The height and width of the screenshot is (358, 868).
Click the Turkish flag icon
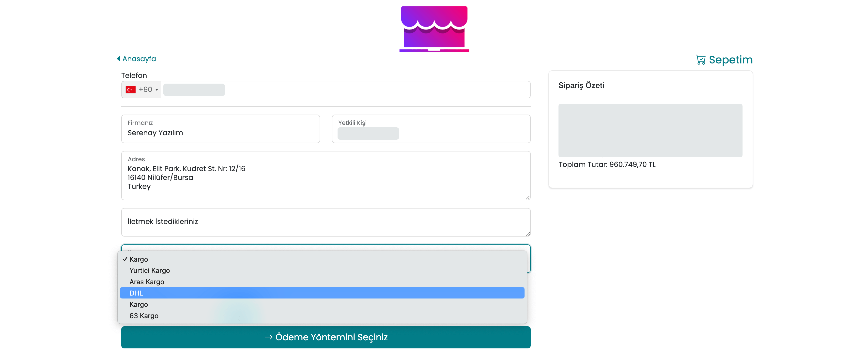click(x=130, y=89)
